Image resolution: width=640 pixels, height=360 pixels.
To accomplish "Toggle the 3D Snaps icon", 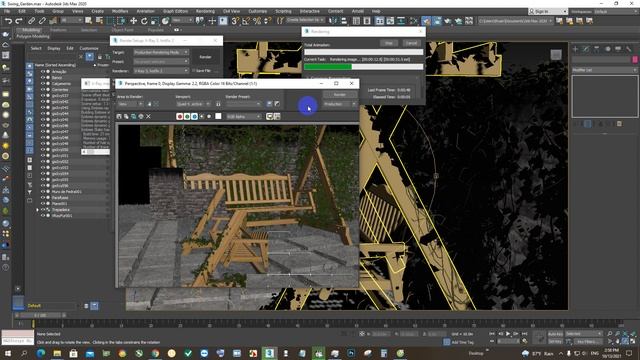I will pos(235,21).
